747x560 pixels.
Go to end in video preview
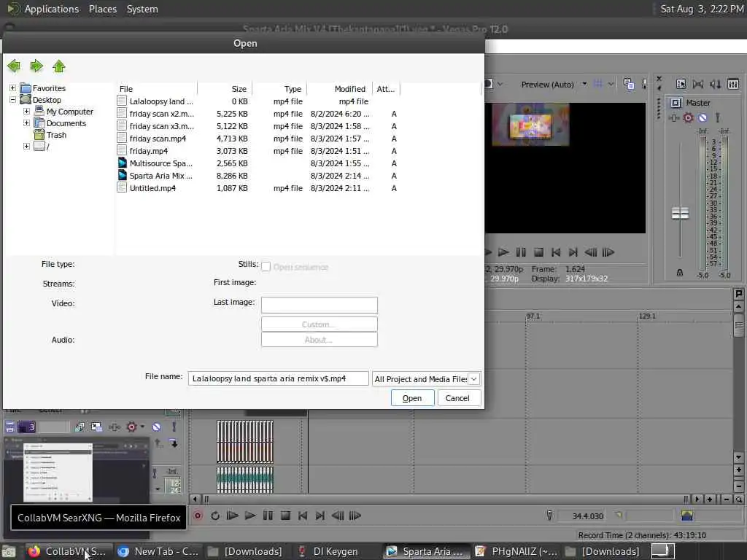point(573,252)
